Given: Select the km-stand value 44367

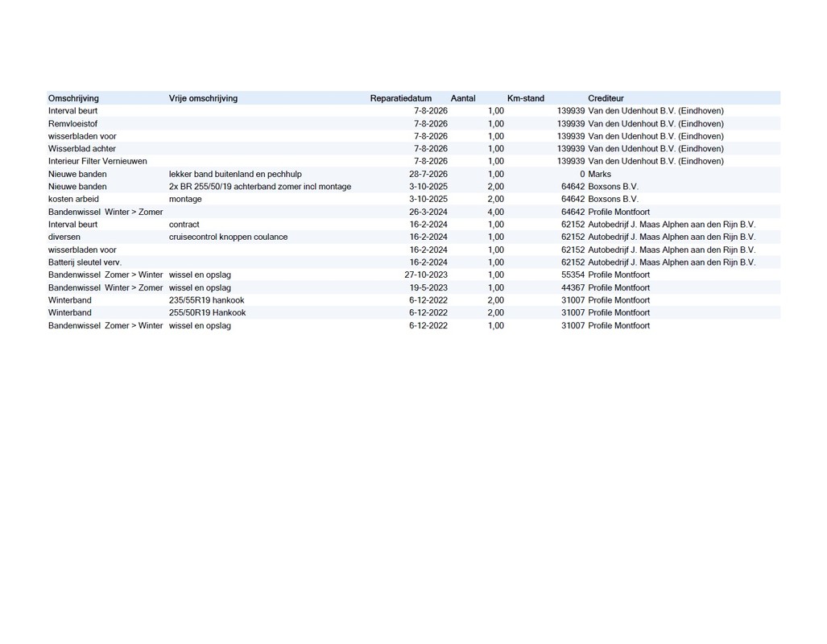Looking at the screenshot, I should tap(573, 288).
